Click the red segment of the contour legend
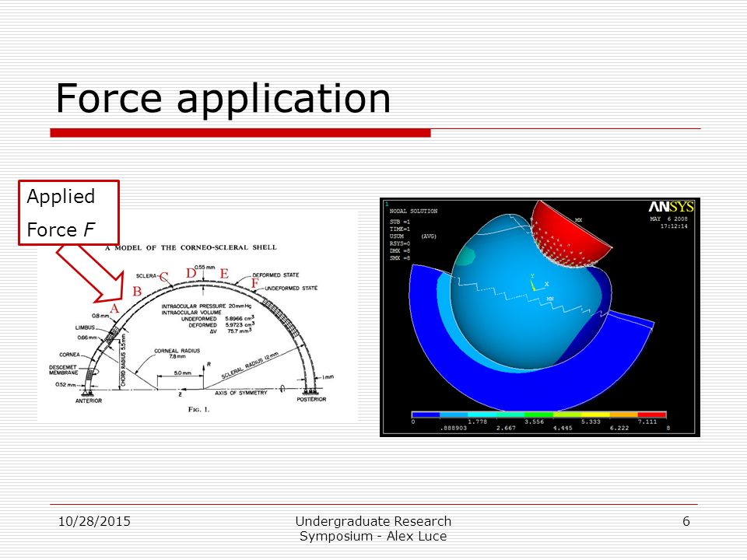The image size is (747, 560). click(652, 415)
